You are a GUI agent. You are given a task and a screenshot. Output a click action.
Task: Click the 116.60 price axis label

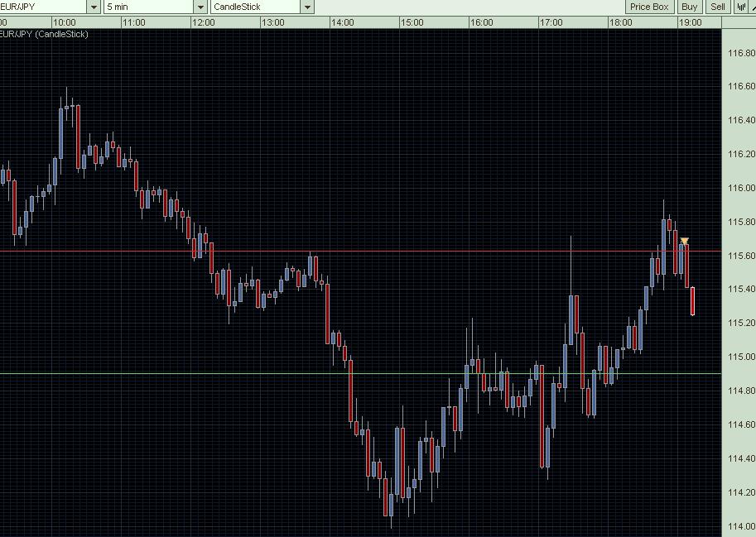[x=741, y=86]
